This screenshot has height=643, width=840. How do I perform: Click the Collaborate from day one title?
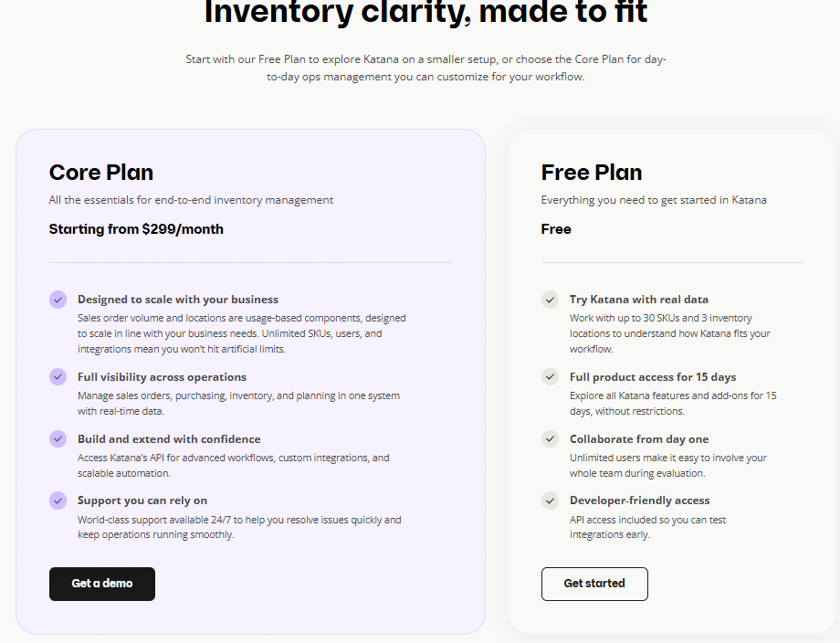point(639,439)
